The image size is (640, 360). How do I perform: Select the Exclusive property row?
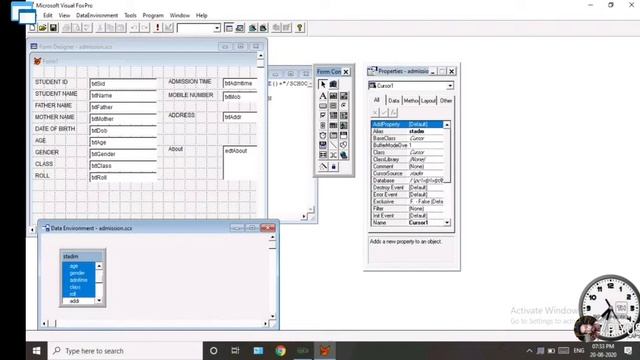coord(407,202)
